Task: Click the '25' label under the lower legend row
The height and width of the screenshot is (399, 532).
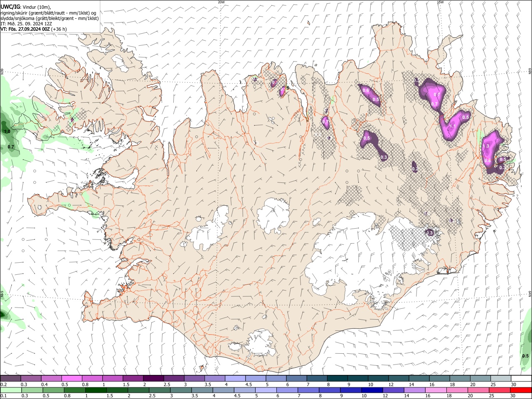Action: pos(493,396)
